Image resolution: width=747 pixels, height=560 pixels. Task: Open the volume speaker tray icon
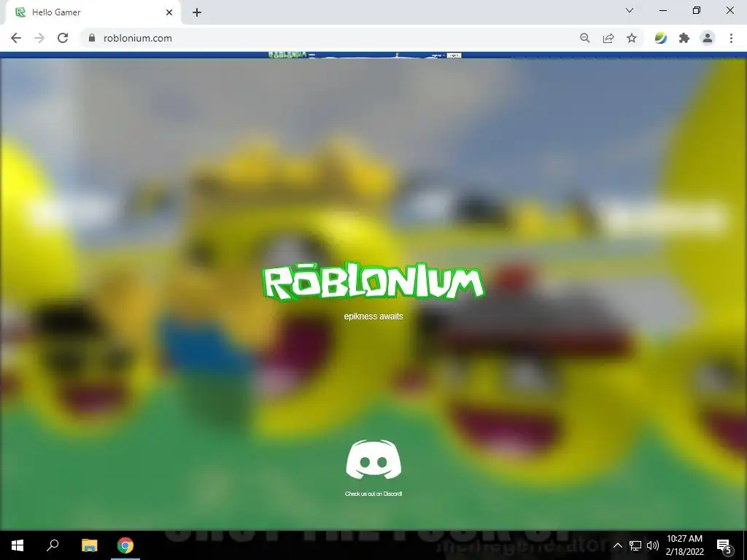pos(653,545)
